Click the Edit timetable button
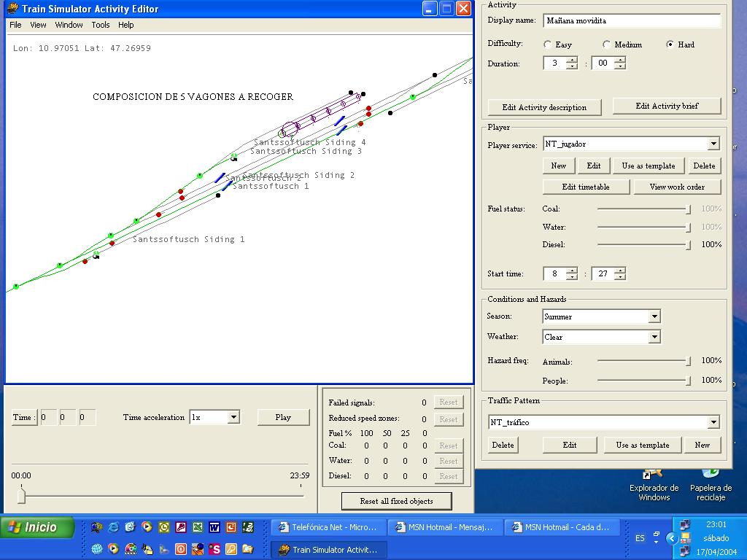 (x=586, y=187)
